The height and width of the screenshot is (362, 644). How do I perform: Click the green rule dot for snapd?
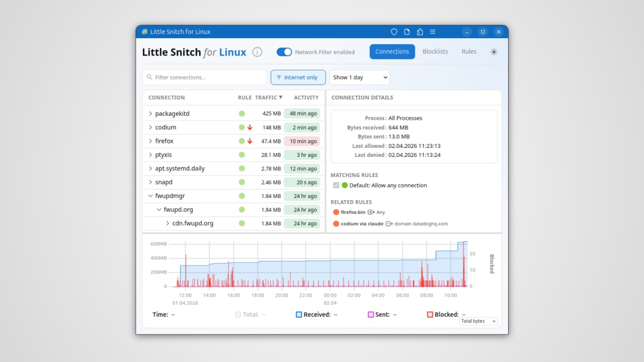tap(242, 182)
